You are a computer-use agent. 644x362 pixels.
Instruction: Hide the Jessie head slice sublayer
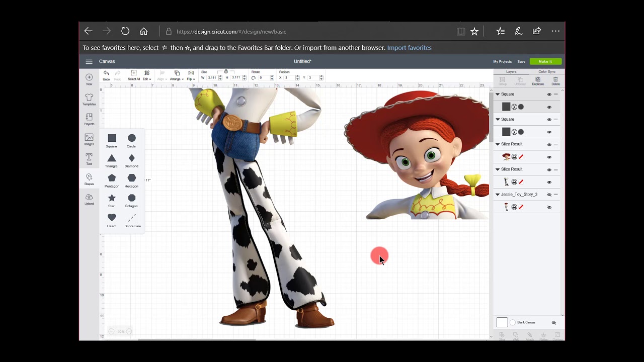(x=549, y=157)
